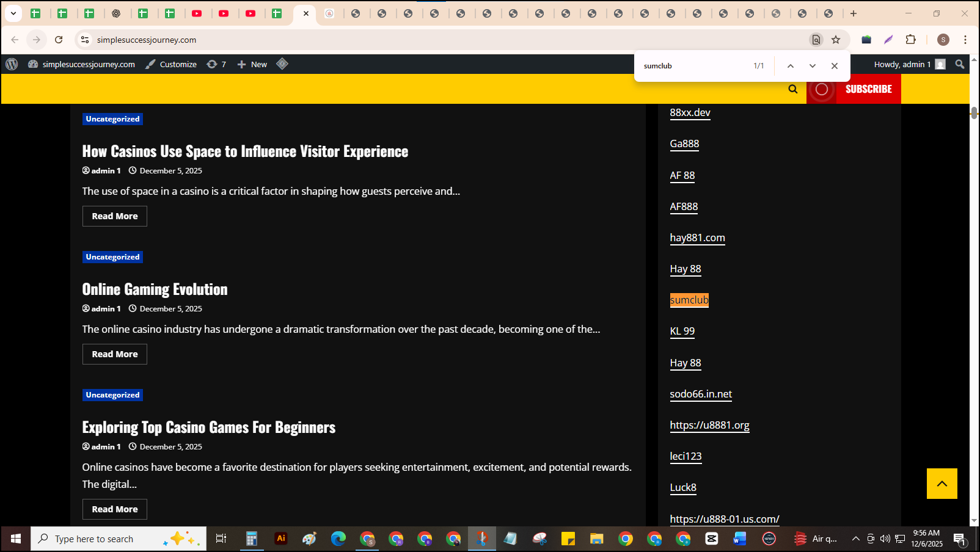
Task: Open the site search magnifier in yellow header
Action: 793,89
